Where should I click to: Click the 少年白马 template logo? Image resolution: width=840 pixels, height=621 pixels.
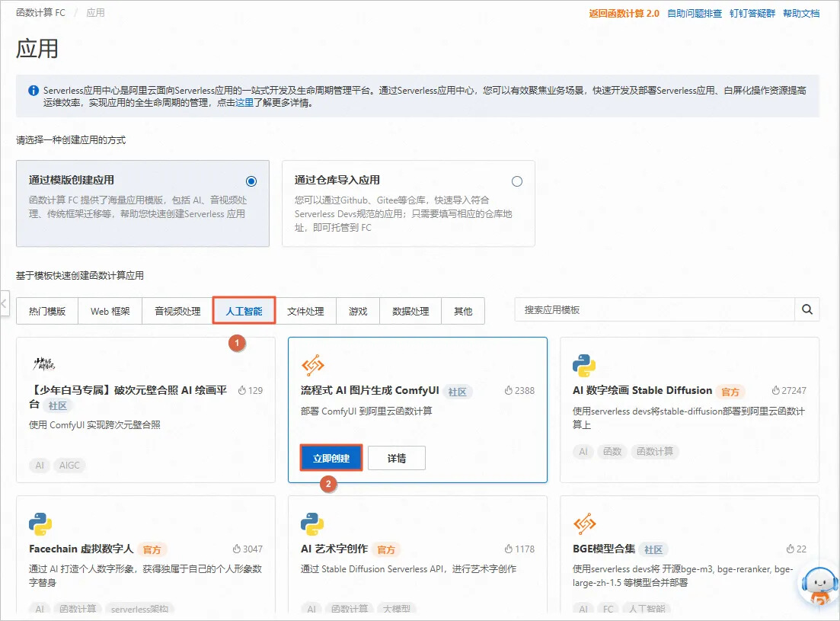tap(44, 363)
